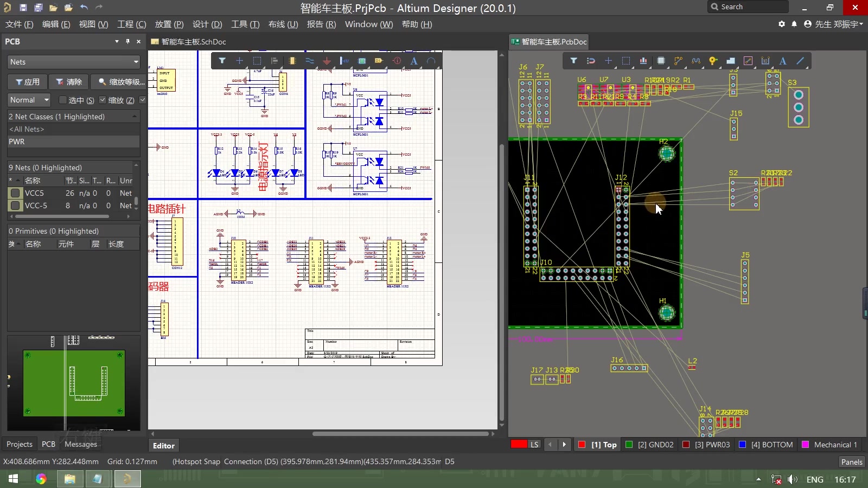Select the PWR net class row
This screenshot has height=488, width=868.
click(x=74, y=142)
